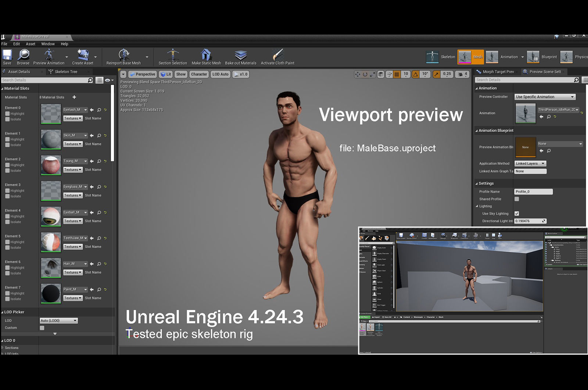
Task: Toggle scale snapping icon in viewport
Action: point(436,74)
